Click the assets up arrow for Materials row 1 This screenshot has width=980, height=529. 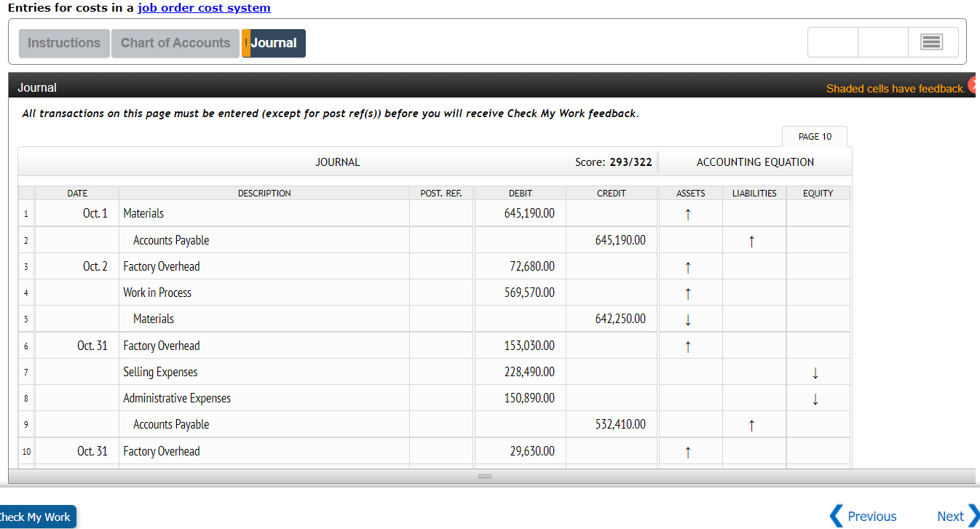687,214
